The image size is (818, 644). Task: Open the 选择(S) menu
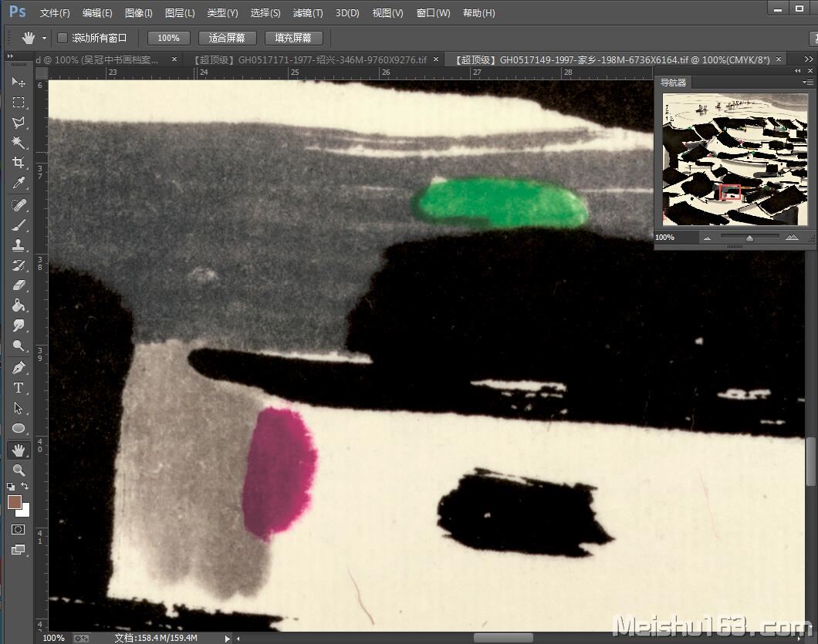coord(265,12)
